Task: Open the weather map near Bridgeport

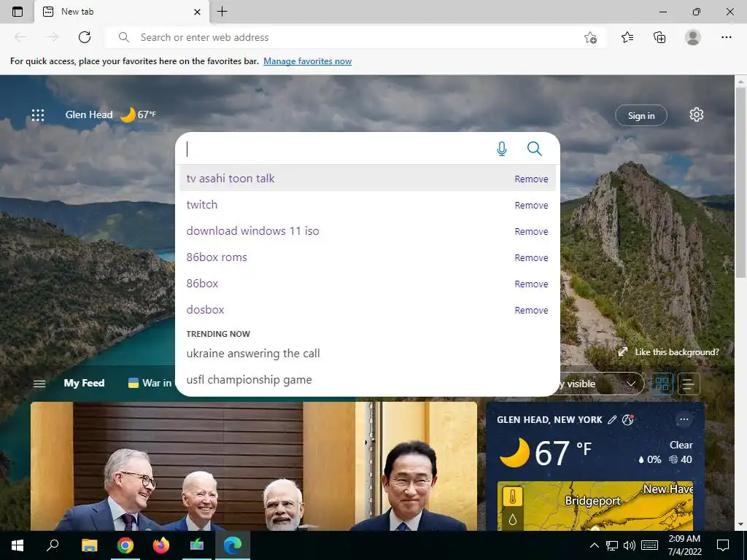Action: [x=595, y=506]
